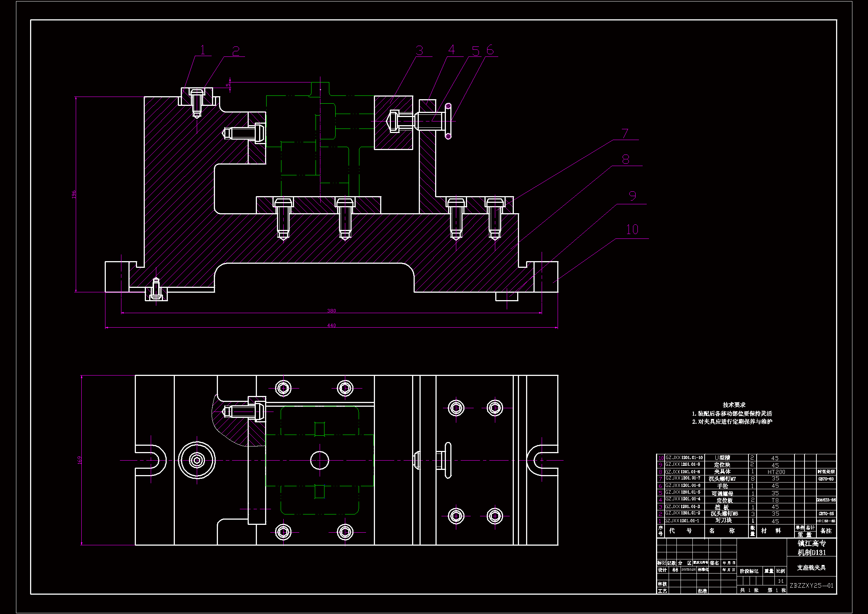This screenshot has height=614, width=868.
Task: Select the 169 dimension on the plan view
Action: (79, 460)
